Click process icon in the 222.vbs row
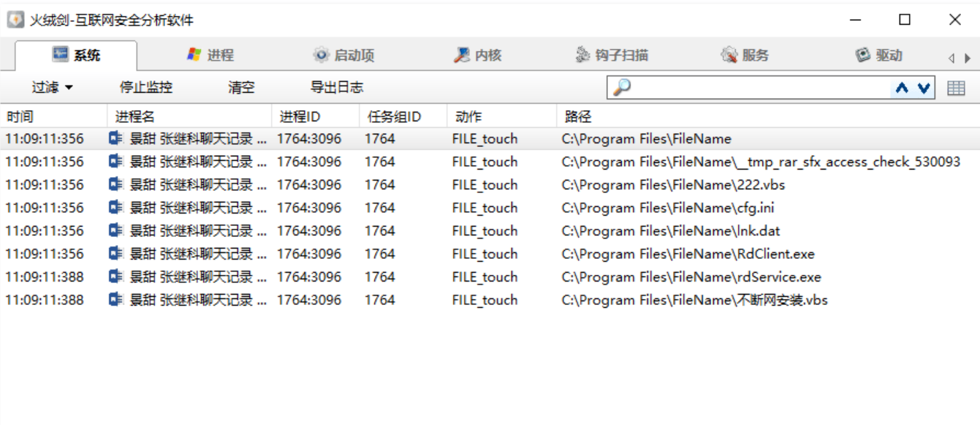The height and width of the screenshot is (425, 980). 115,184
